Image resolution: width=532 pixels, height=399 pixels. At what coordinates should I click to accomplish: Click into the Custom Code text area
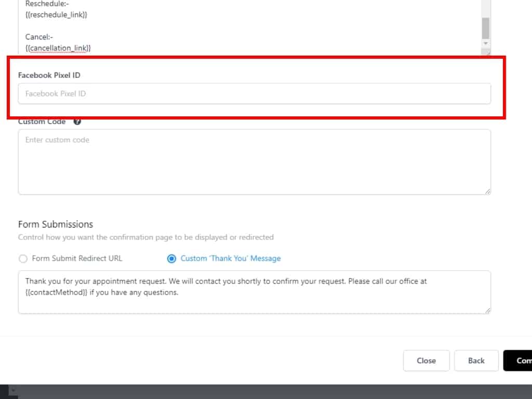254,162
